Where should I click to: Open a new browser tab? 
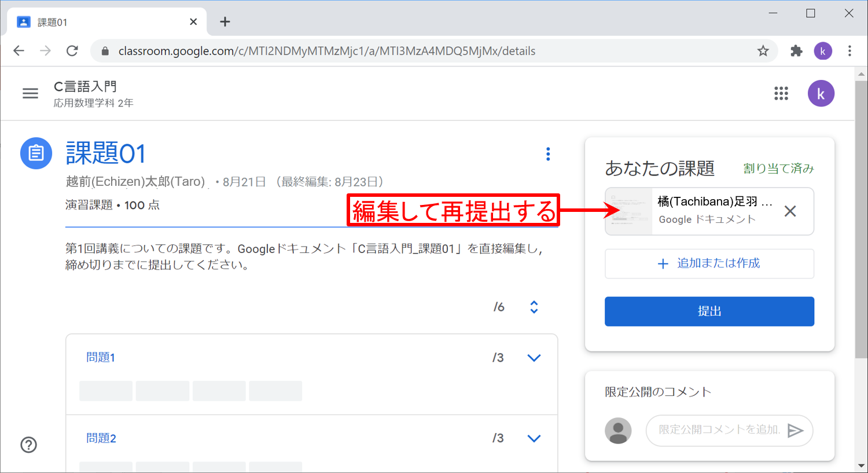(x=225, y=22)
